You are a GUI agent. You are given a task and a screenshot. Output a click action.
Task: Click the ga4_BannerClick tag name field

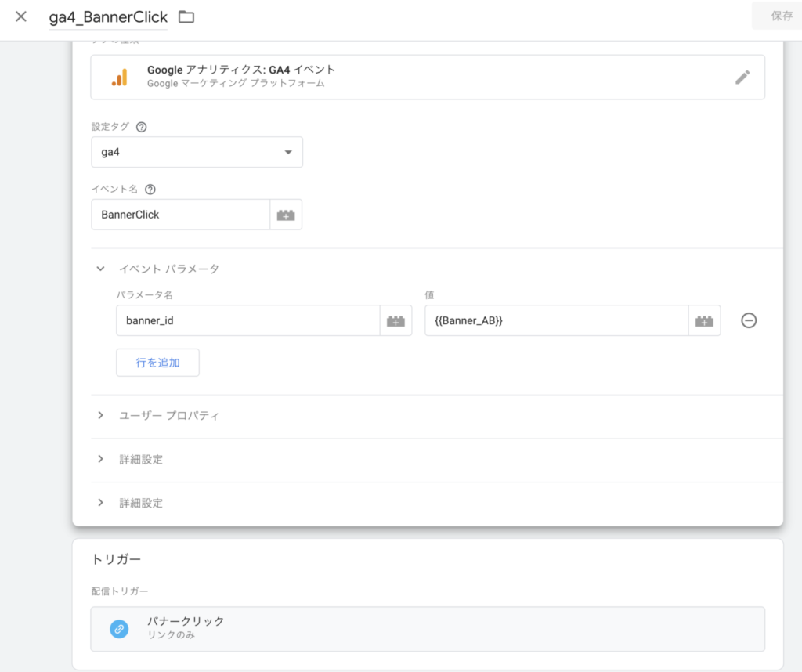[107, 17]
